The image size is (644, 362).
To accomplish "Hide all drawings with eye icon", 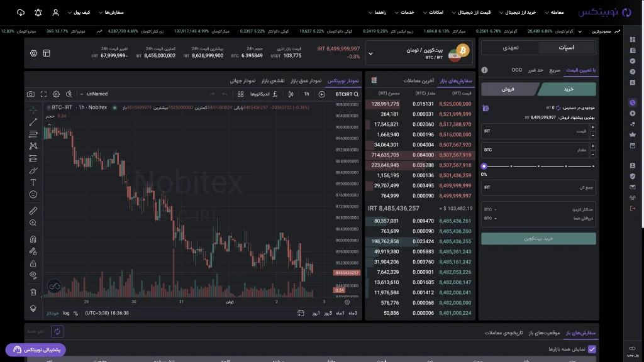I will point(33,276).
